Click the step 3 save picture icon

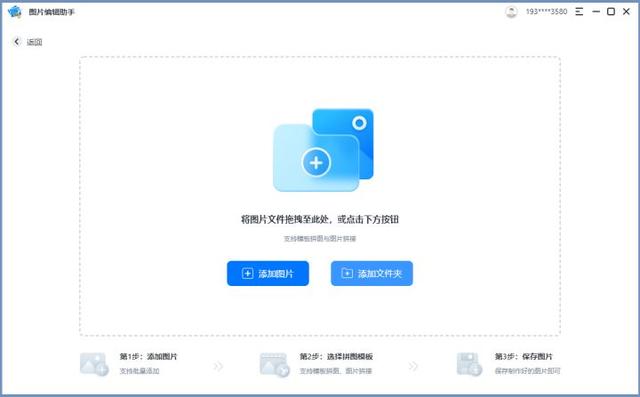[x=469, y=364]
